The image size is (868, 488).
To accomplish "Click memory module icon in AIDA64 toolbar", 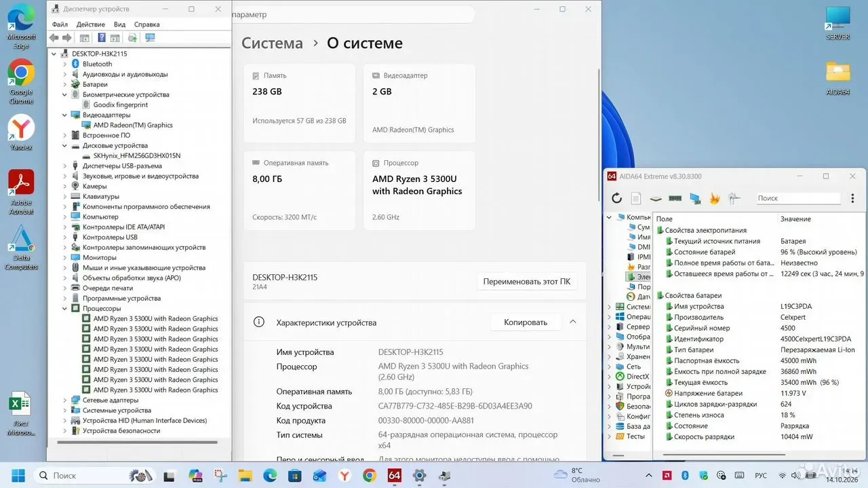I will 675,198.
